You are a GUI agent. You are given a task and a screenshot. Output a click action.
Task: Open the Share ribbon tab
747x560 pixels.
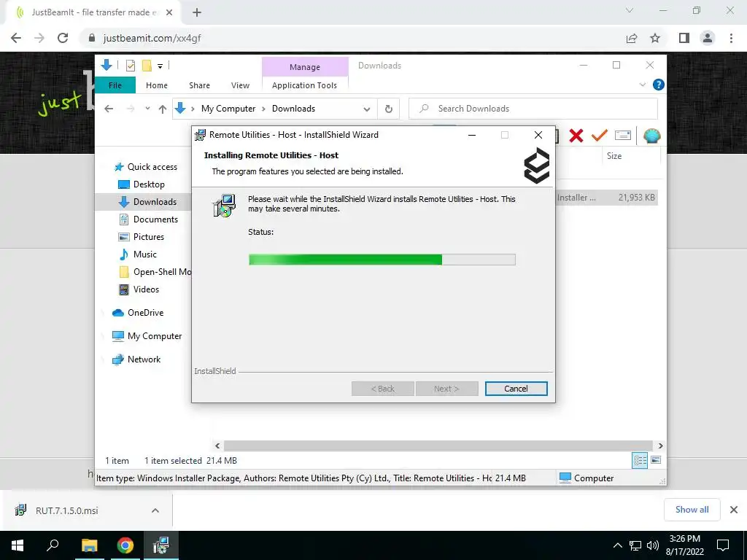[x=199, y=85]
